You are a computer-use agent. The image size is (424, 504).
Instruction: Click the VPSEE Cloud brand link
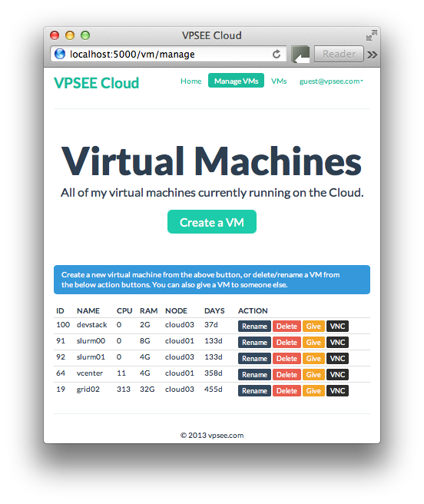(x=97, y=83)
